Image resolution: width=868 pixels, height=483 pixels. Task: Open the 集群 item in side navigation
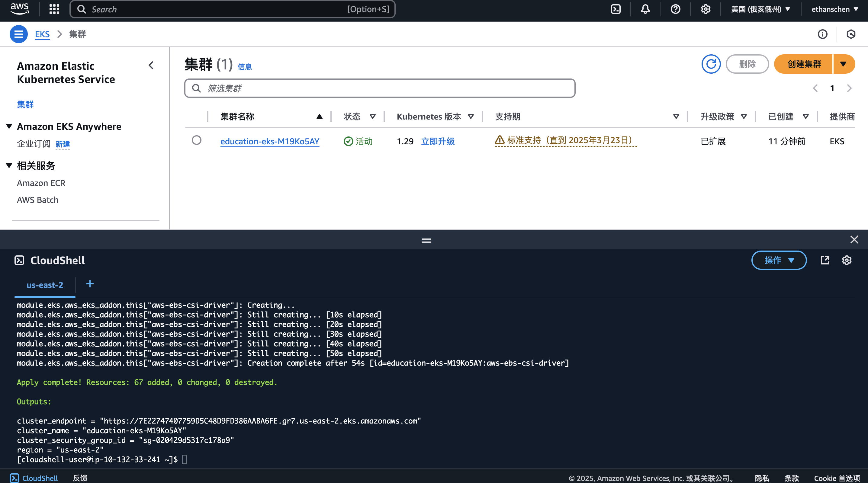[25, 104]
